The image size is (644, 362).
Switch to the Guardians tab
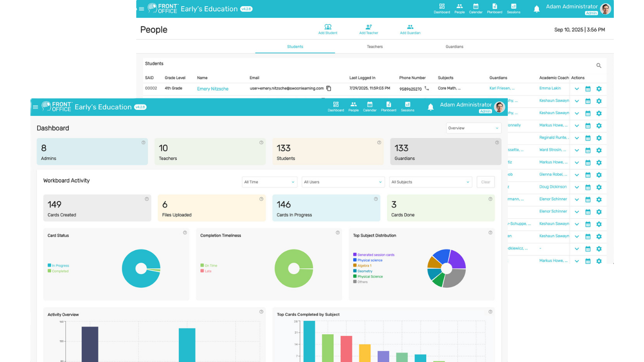click(454, 47)
